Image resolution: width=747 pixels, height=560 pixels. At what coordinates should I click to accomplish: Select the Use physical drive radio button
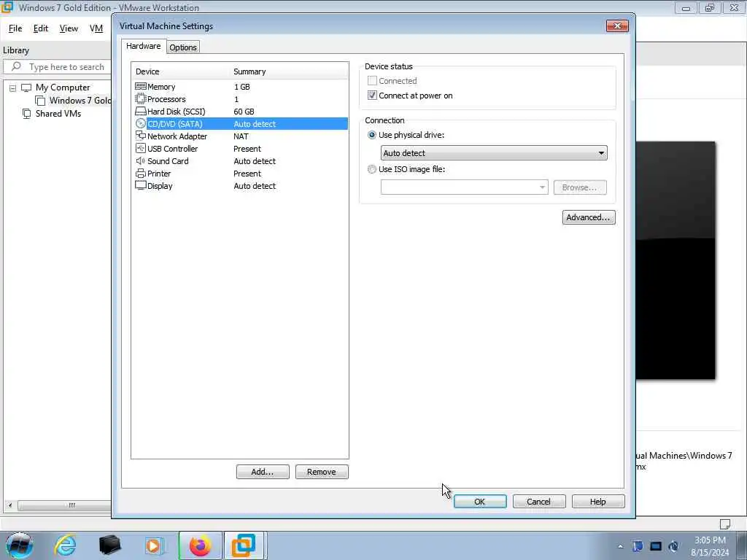pyautogui.click(x=372, y=135)
